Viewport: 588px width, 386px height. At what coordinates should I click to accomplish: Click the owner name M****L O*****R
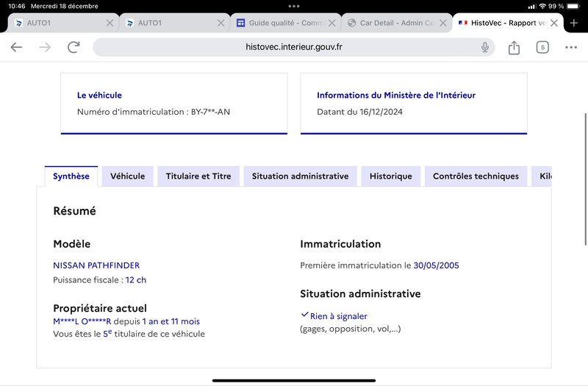(82, 321)
